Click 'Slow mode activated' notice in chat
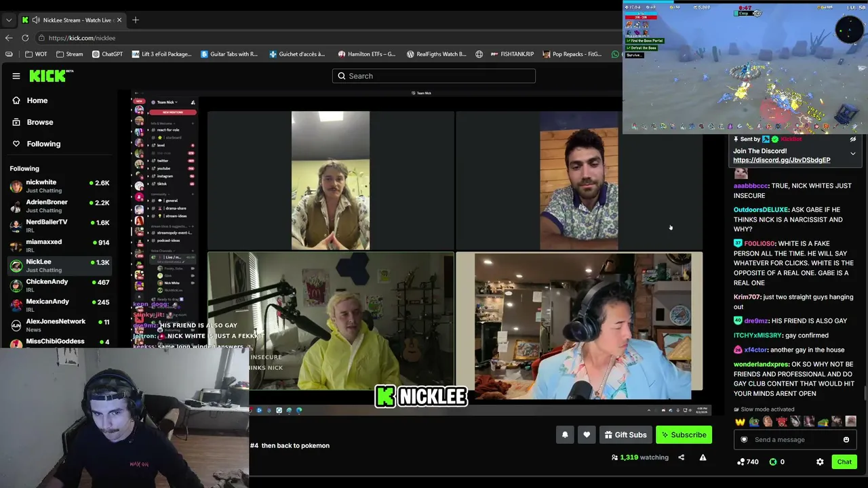Image resolution: width=868 pixels, height=488 pixels. [764, 409]
